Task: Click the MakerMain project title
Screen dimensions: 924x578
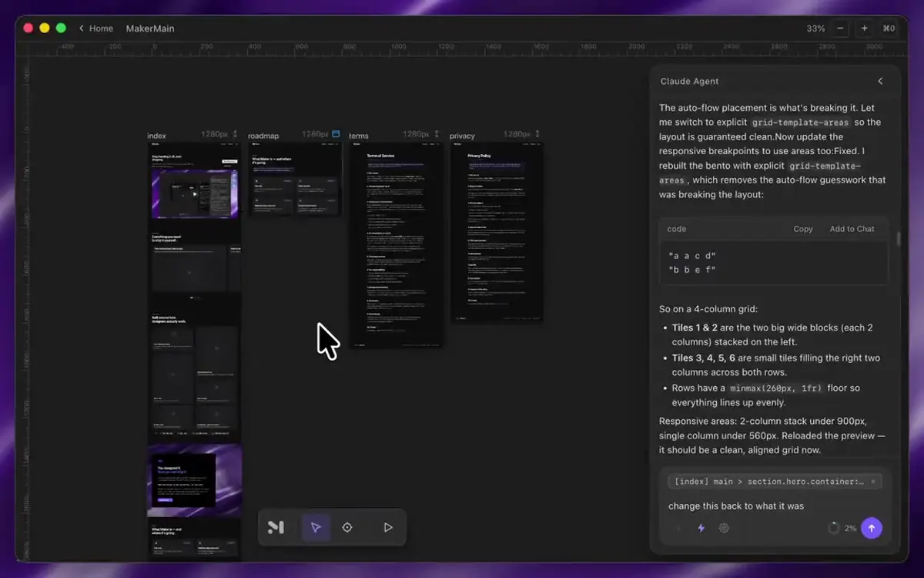Action: (150, 29)
